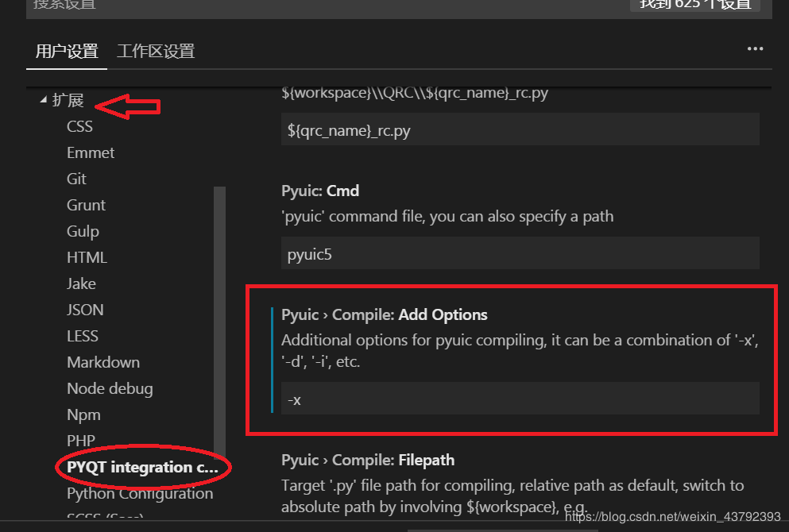Click the Pyuic Compile Add Options title
789x532 pixels.
(x=385, y=315)
